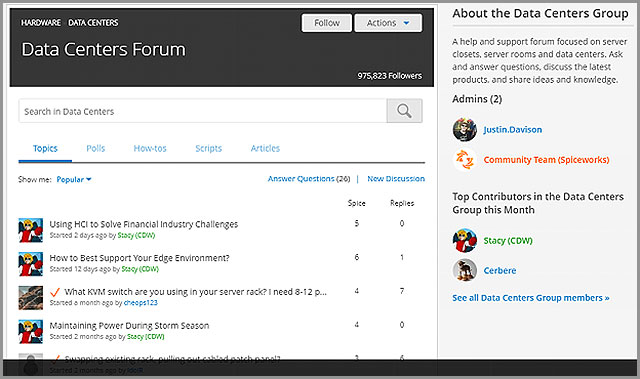The width and height of the screenshot is (640, 379).
Task: Go to Data Centers breadcrumb
Action: click(x=93, y=23)
